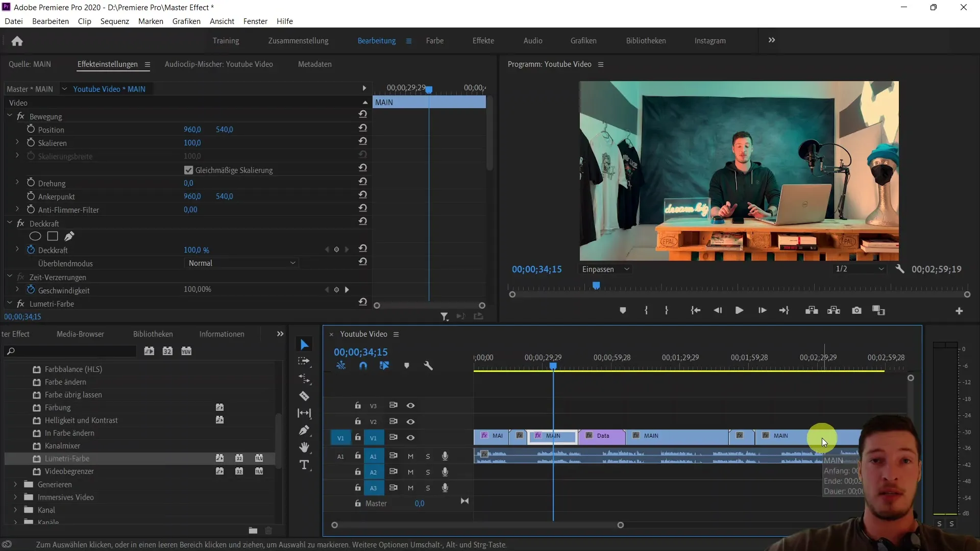This screenshot has width=980, height=551.
Task: Lock the V1 track
Action: (x=358, y=437)
